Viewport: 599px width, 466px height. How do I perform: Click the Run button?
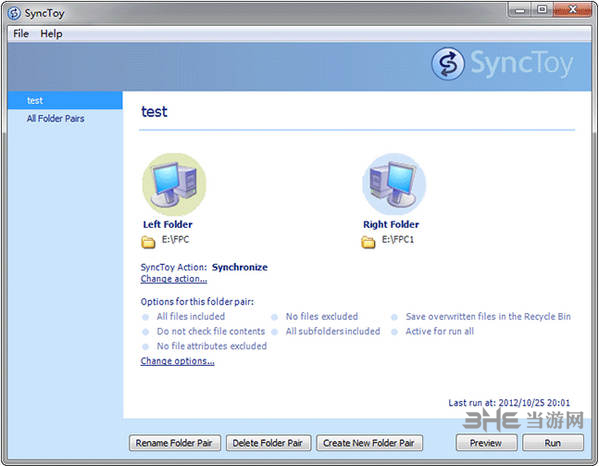coord(553,443)
